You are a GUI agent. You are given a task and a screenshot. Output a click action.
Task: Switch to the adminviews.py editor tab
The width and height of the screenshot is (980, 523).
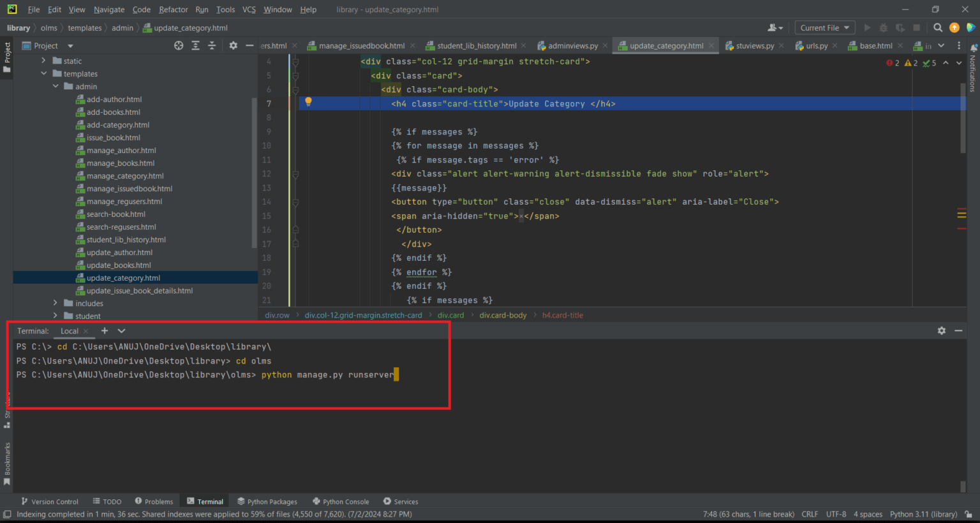(x=572, y=45)
